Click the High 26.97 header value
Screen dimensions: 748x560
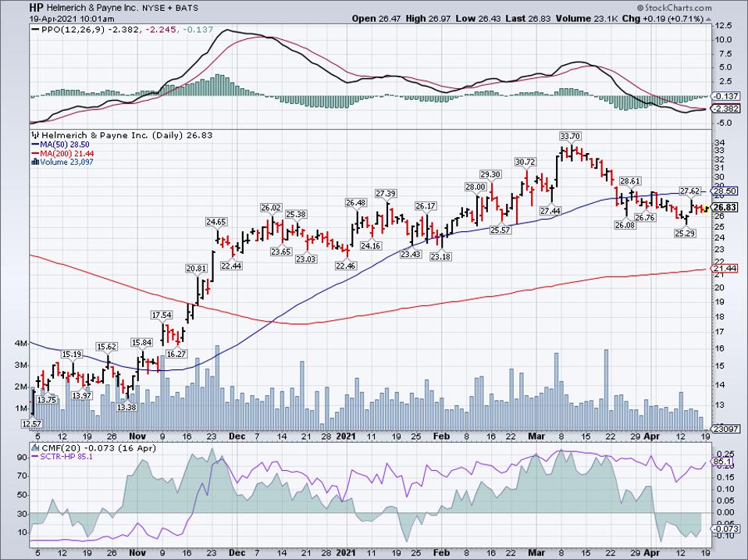(429, 19)
